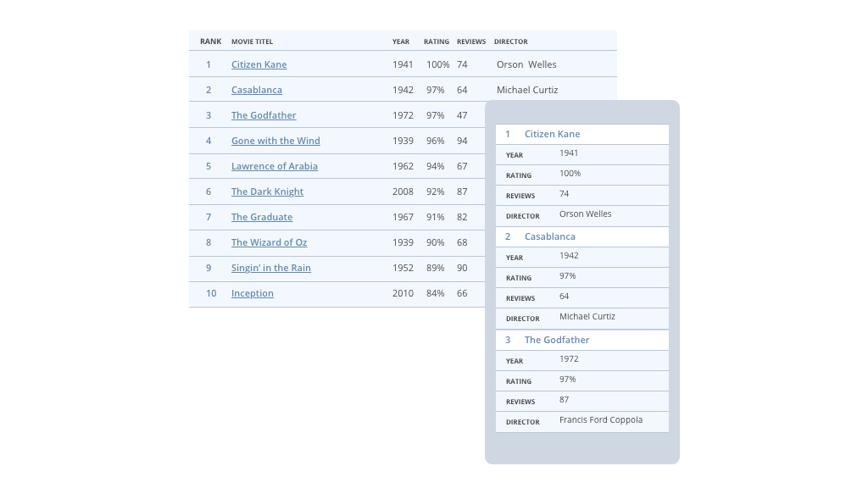Open The Wizard of Oz link
Viewport: 868px width, 494px height.
pyautogui.click(x=269, y=242)
